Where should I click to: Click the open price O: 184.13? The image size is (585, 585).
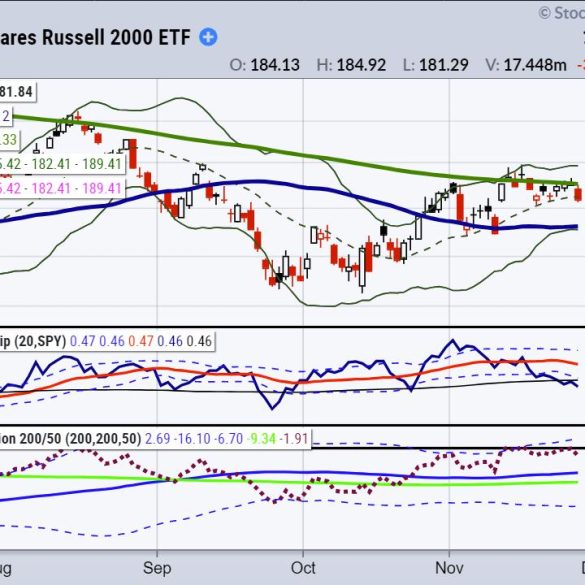[x=265, y=65]
